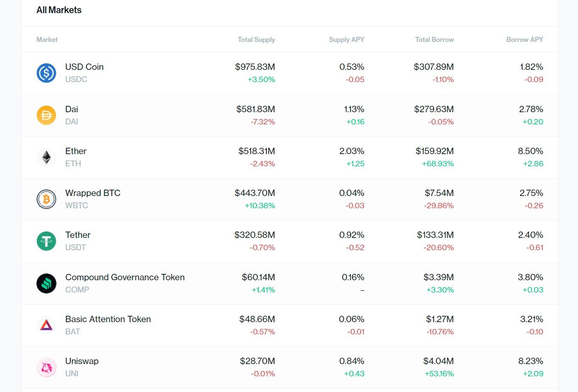The image size is (578, 392).
Task: Click the Compound COMP logo icon
Action: tap(47, 284)
